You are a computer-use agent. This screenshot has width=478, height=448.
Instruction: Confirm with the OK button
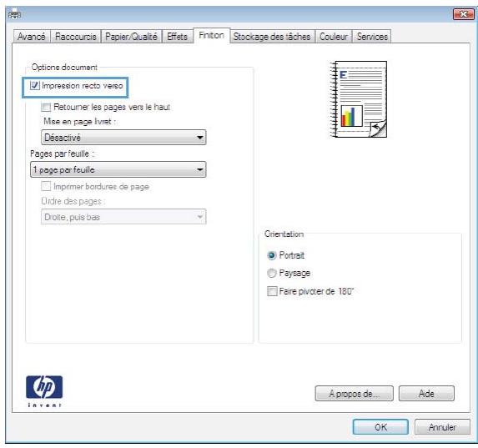coord(380,427)
